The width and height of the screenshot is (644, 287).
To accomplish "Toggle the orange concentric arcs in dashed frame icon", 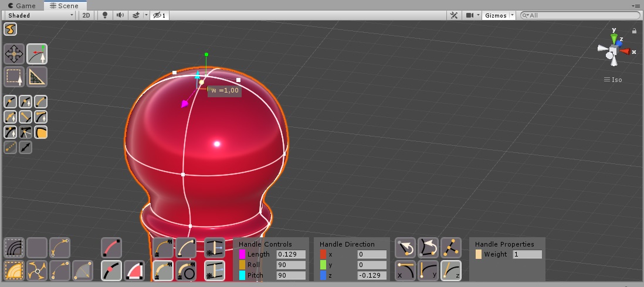I will [14, 271].
